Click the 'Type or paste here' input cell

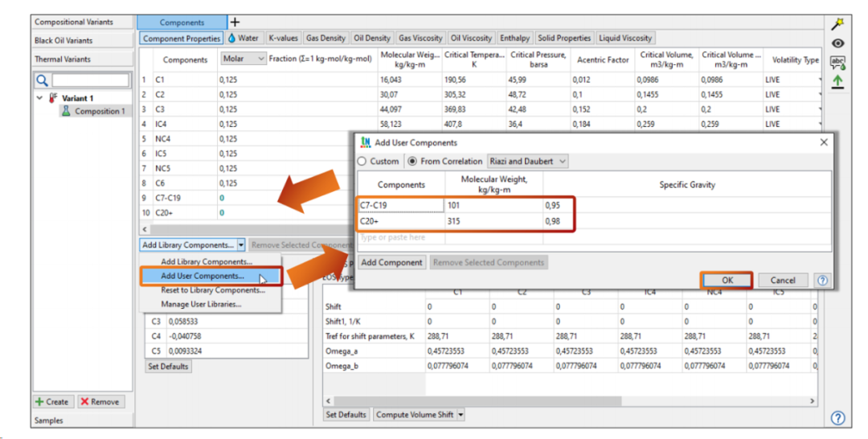400,237
